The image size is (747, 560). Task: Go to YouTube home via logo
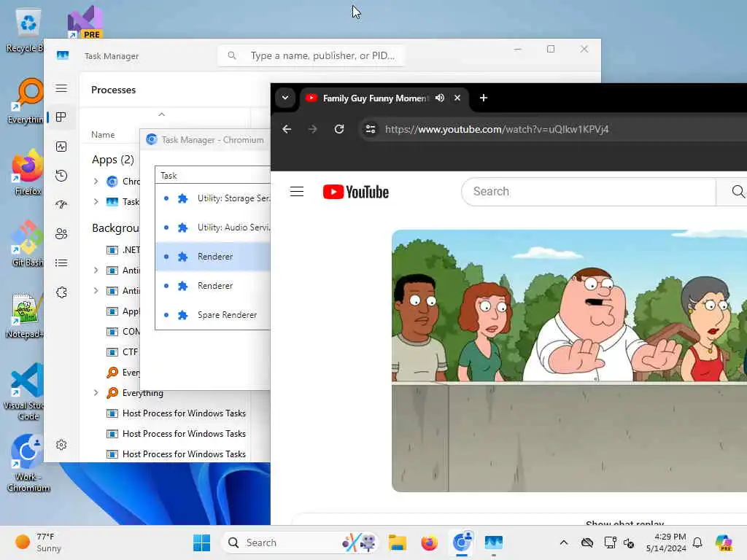(x=356, y=192)
